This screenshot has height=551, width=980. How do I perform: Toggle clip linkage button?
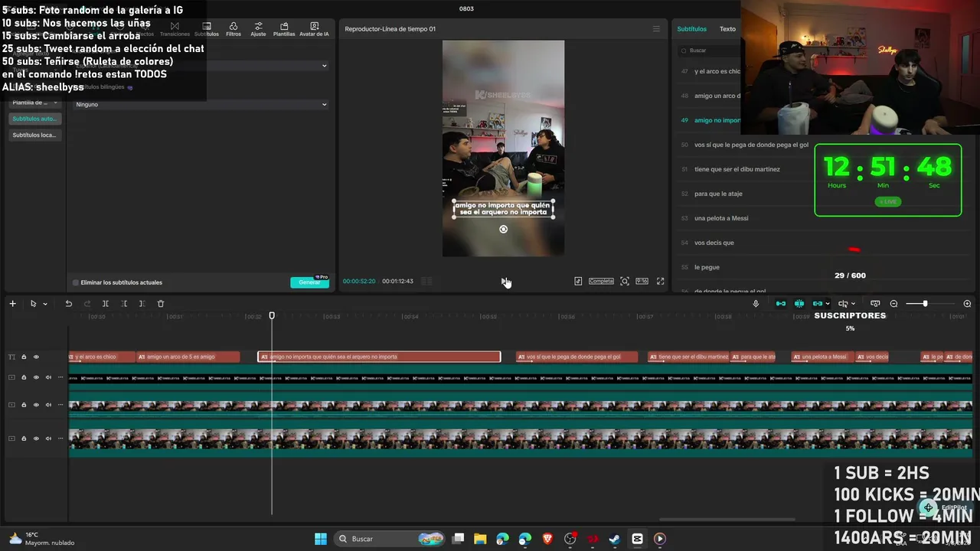pyautogui.click(x=818, y=304)
